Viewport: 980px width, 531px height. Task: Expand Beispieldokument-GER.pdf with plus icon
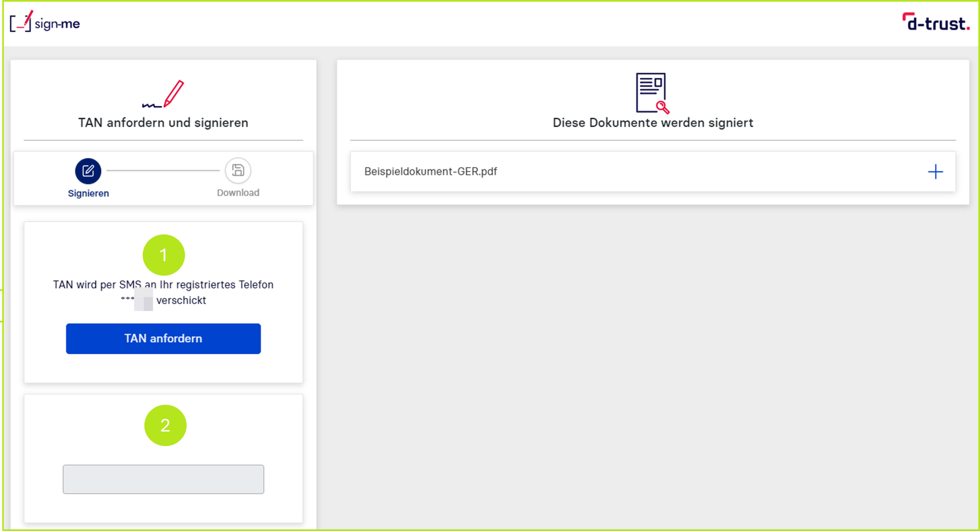tap(935, 172)
